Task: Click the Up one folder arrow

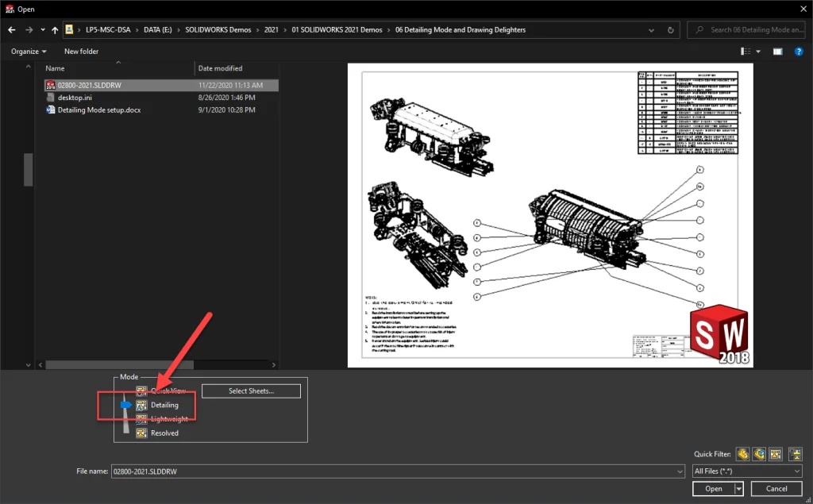Action: (x=55, y=30)
